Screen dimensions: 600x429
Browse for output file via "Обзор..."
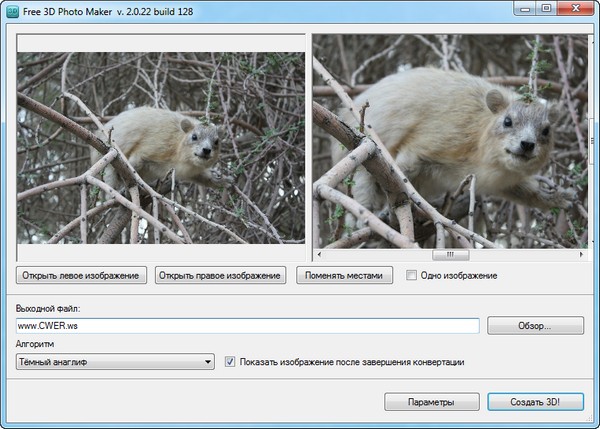[x=535, y=325]
